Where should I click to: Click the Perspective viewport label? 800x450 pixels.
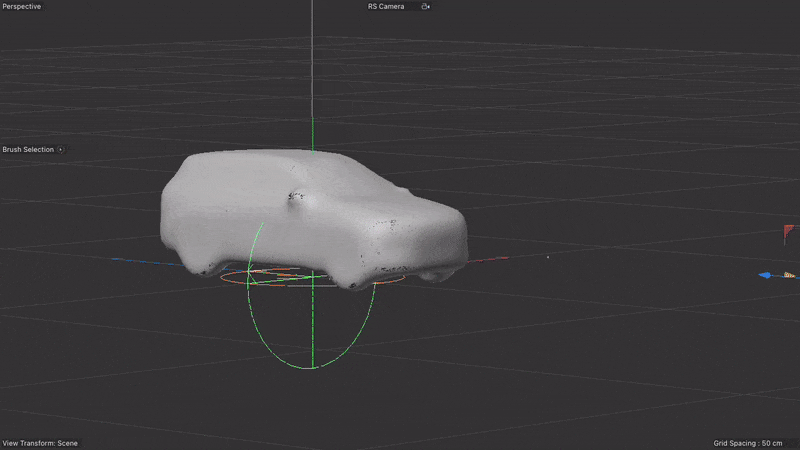(21, 7)
